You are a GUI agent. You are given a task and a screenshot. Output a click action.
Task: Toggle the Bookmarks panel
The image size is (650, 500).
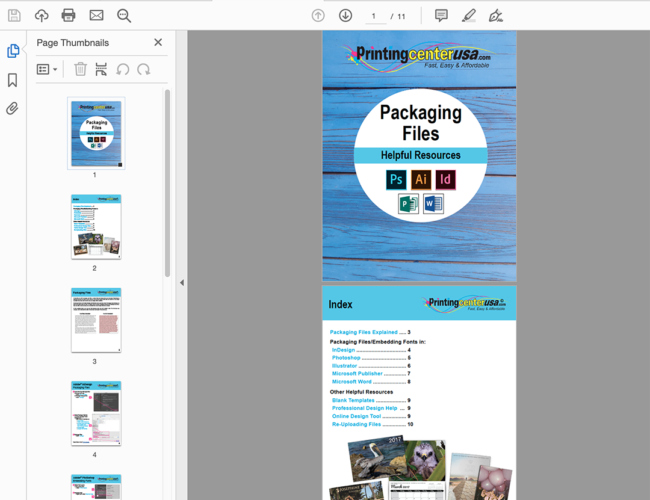click(13, 80)
